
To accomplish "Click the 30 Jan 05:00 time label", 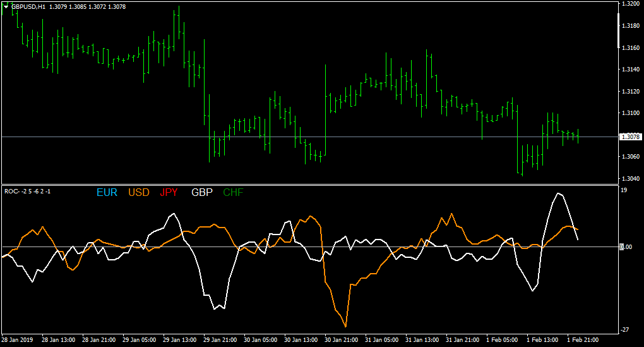I will (x=260, y=340).
